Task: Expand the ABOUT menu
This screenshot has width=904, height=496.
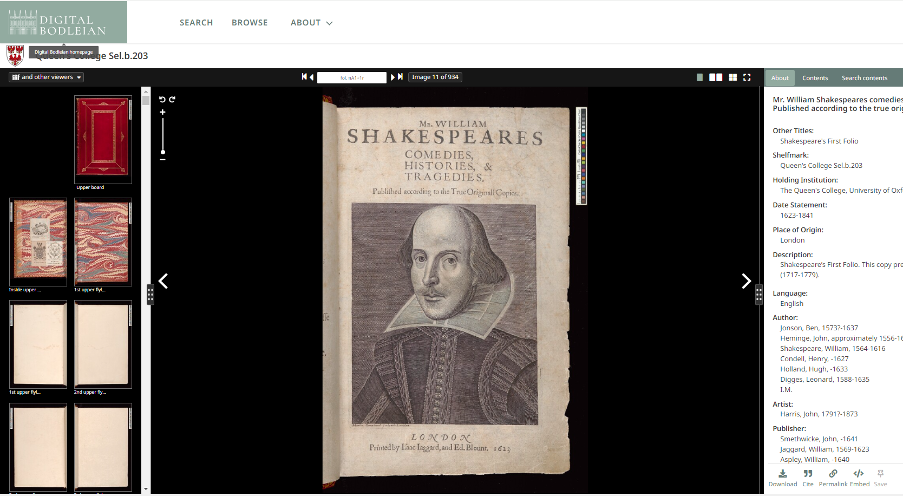Action: 311,22
